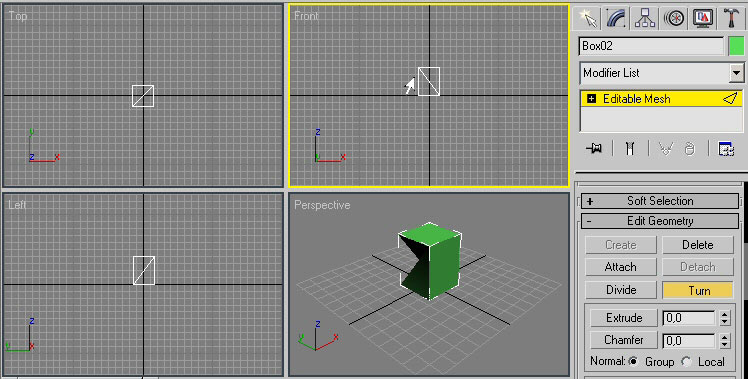Screen dimensions: 748x379
Task: Click the greyed-out Detach button
Action: tap(697, 267)
